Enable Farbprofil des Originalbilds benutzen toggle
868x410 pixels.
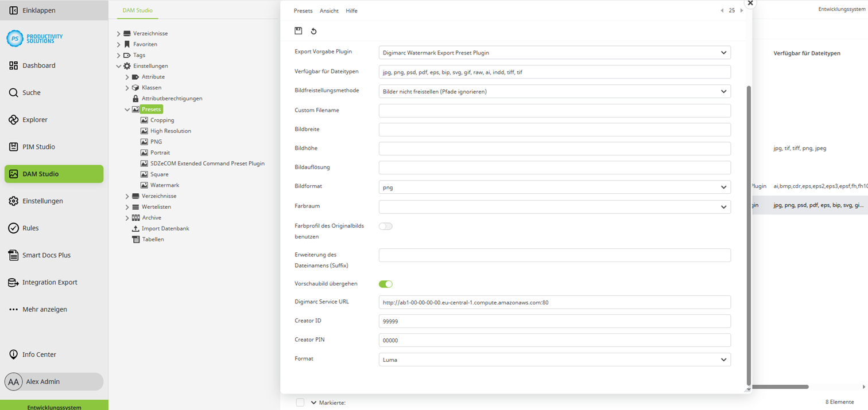point(385,227)
